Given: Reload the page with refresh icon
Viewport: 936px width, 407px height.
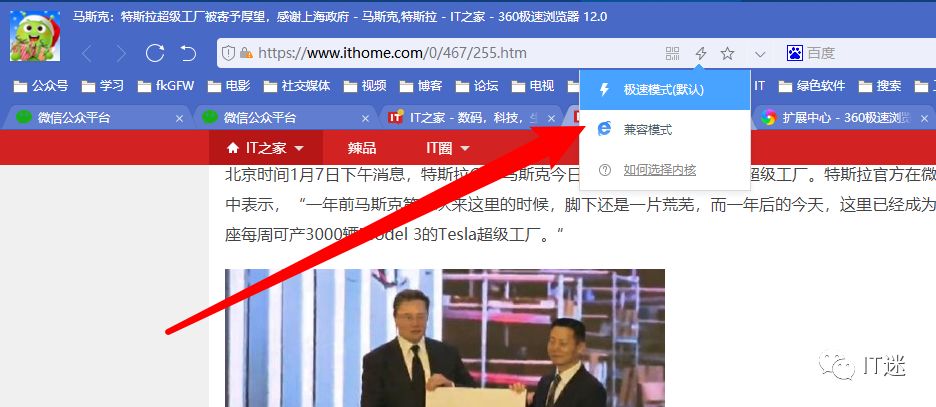Looking at the screenshot, I should click(x=155, y=53).
